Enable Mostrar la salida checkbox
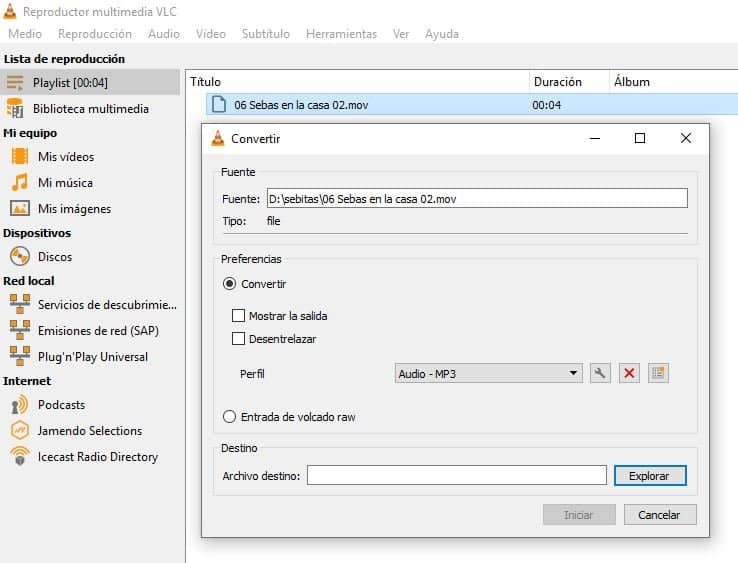Image resolution: width=738 pixels, height=563 pixels. tap(239, 315)
